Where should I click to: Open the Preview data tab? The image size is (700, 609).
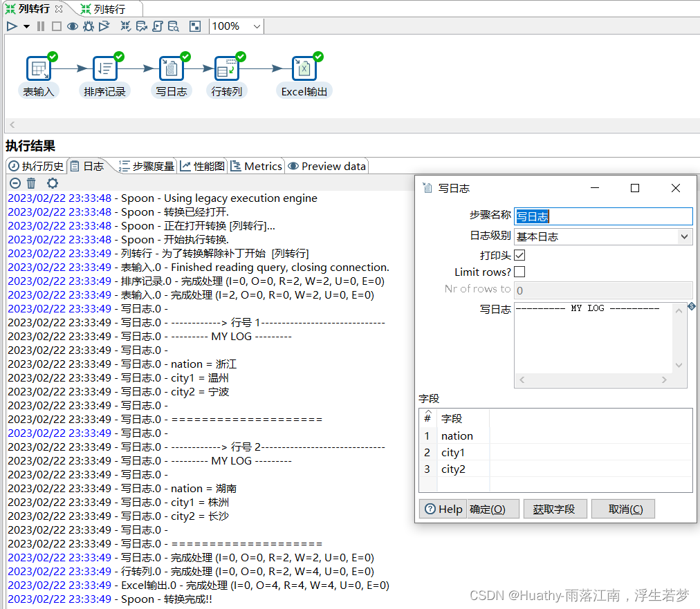pyautogui.click(x=326, y=167)
